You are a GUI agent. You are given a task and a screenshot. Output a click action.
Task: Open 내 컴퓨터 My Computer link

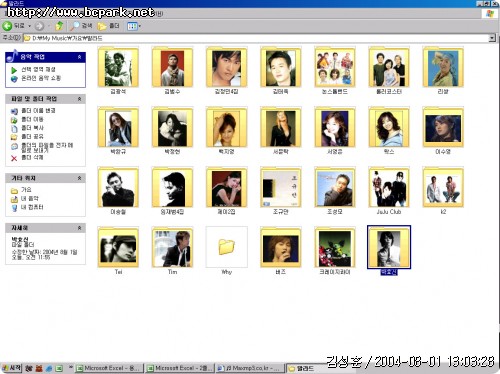27,207
